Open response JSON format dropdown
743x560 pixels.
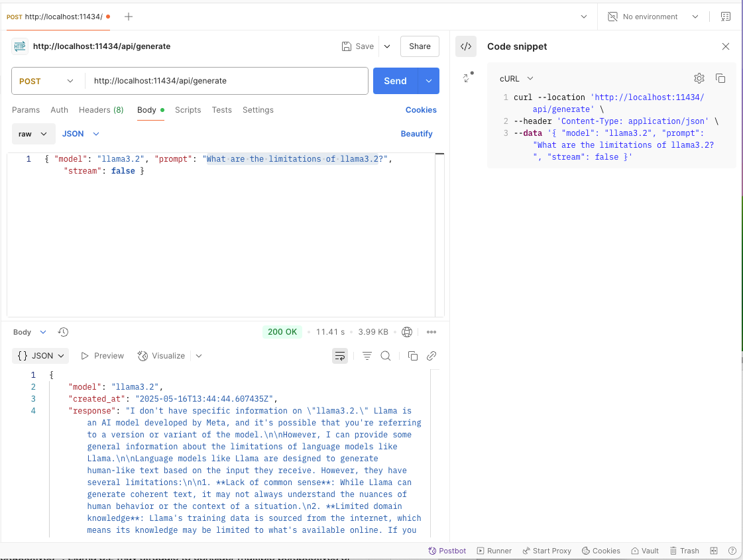click(40, 356)
